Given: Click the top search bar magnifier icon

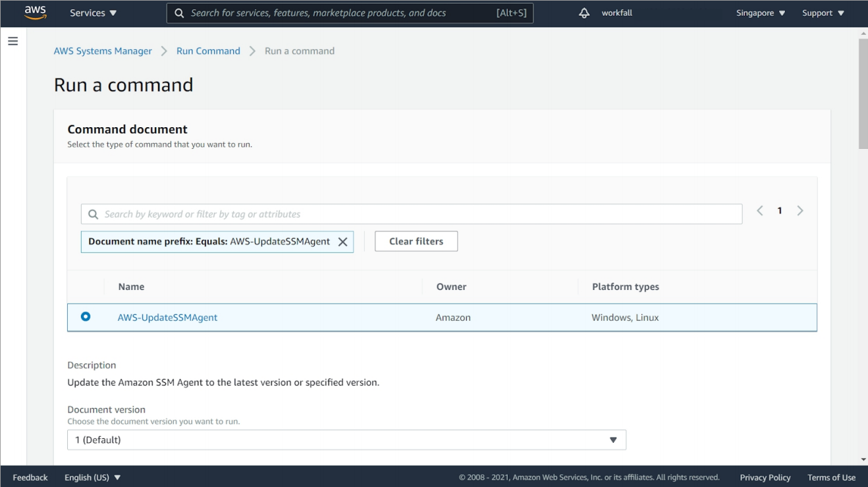Looking at the screenshot, I should pos(179,13).
